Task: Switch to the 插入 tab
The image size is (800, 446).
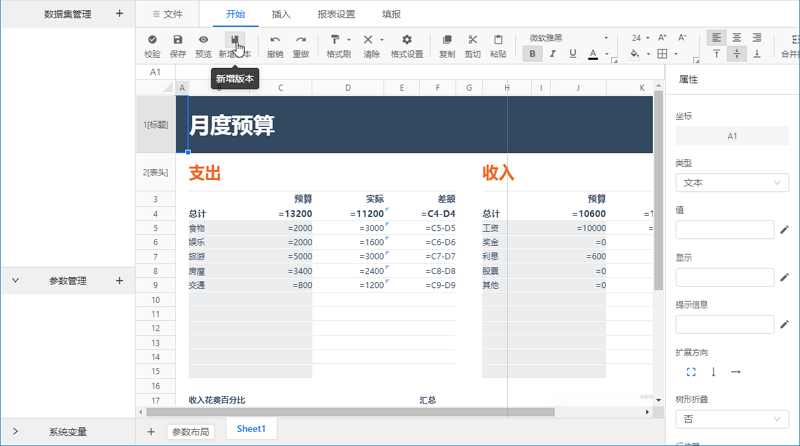Action: point(281,14)
